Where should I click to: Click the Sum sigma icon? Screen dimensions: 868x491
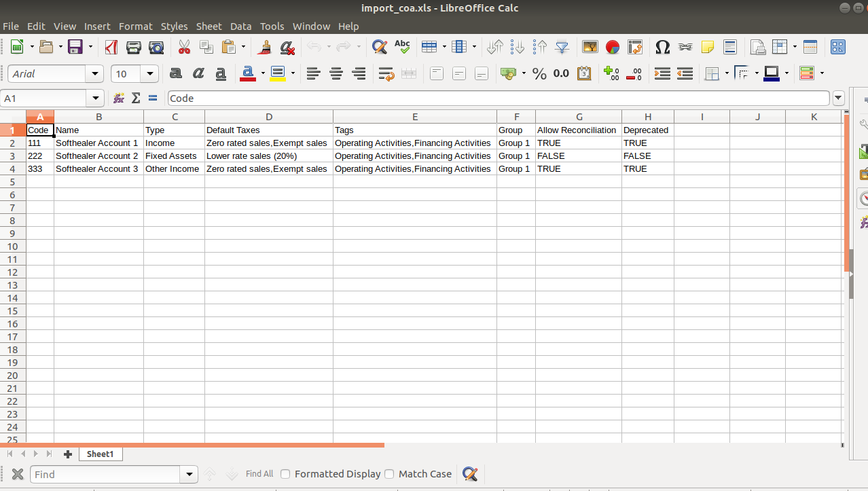pos(136,98)
